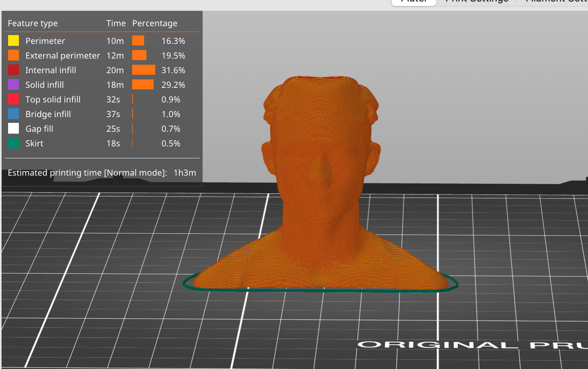Click the 19.5% percentage value

[173, 55]
